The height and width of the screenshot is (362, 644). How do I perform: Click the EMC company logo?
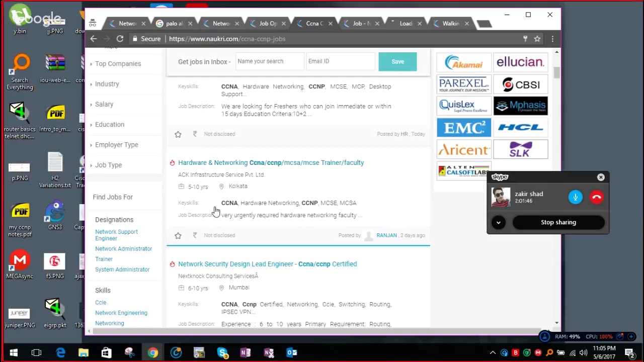(x=464, y=128)
